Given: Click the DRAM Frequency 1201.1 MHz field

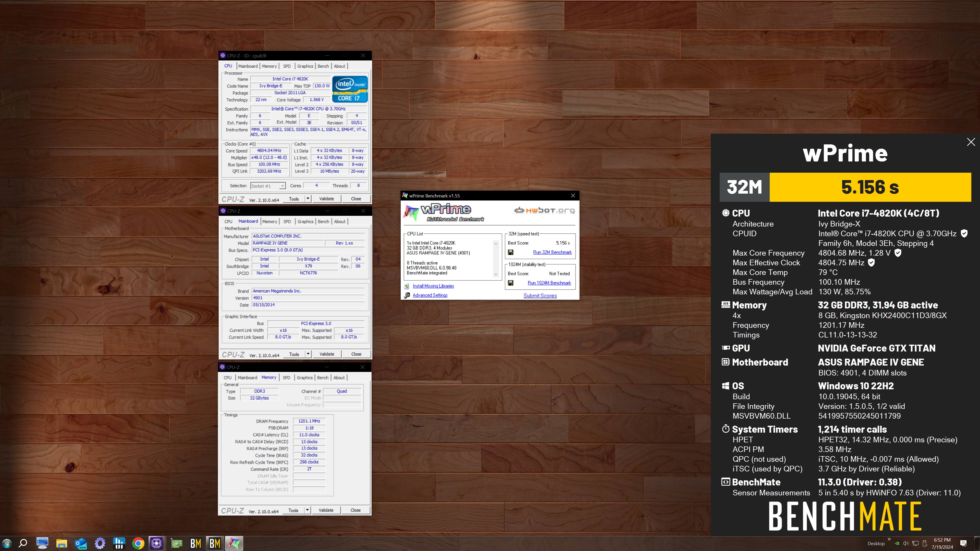Looking at the screenshot, I should tap(309, 421).
